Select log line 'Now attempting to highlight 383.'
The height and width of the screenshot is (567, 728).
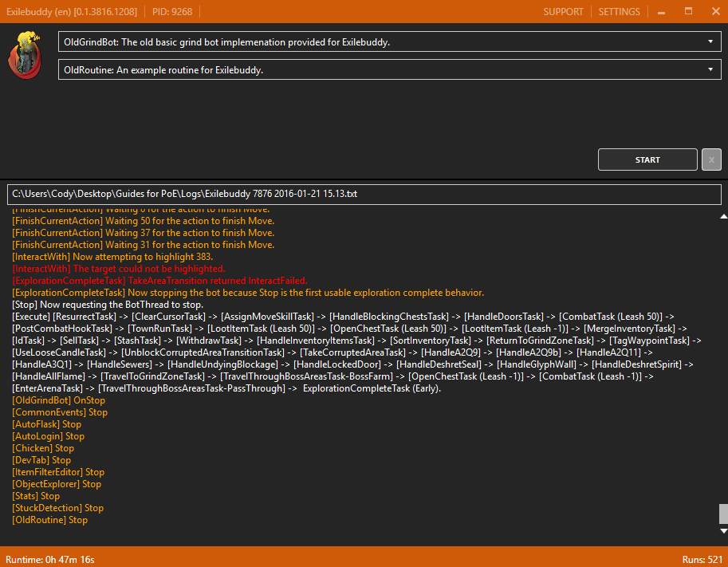pyautogui.click(x=112, y=257)
